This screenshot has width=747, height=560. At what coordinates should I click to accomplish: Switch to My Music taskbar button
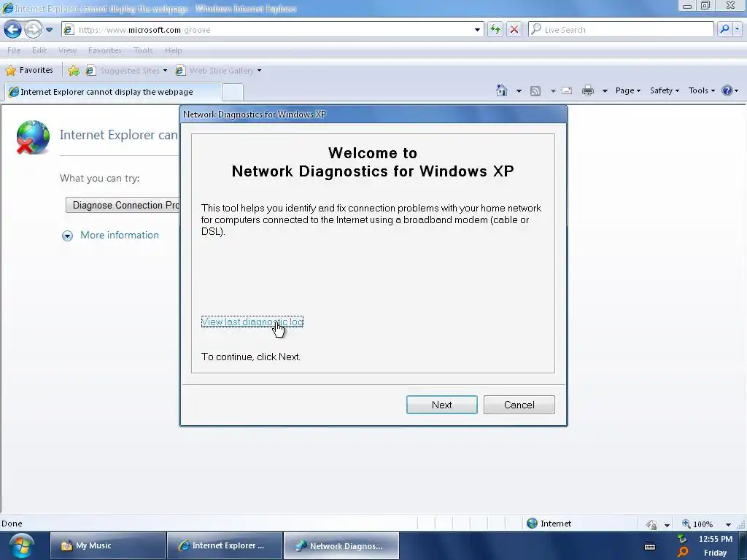108,545
